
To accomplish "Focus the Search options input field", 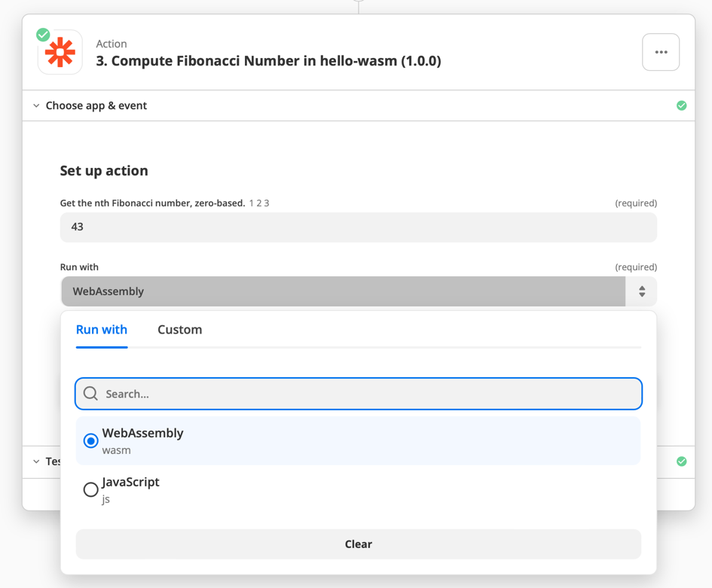I will coord(369,394).
